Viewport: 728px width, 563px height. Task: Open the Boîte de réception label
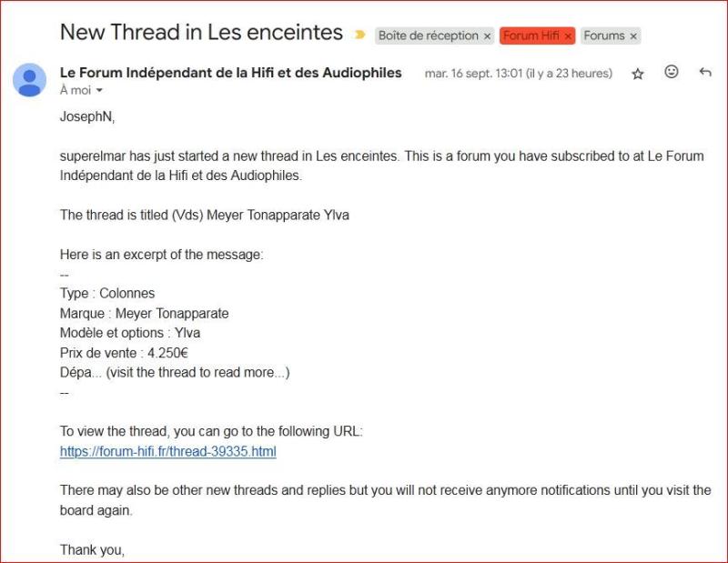point(428,35)
